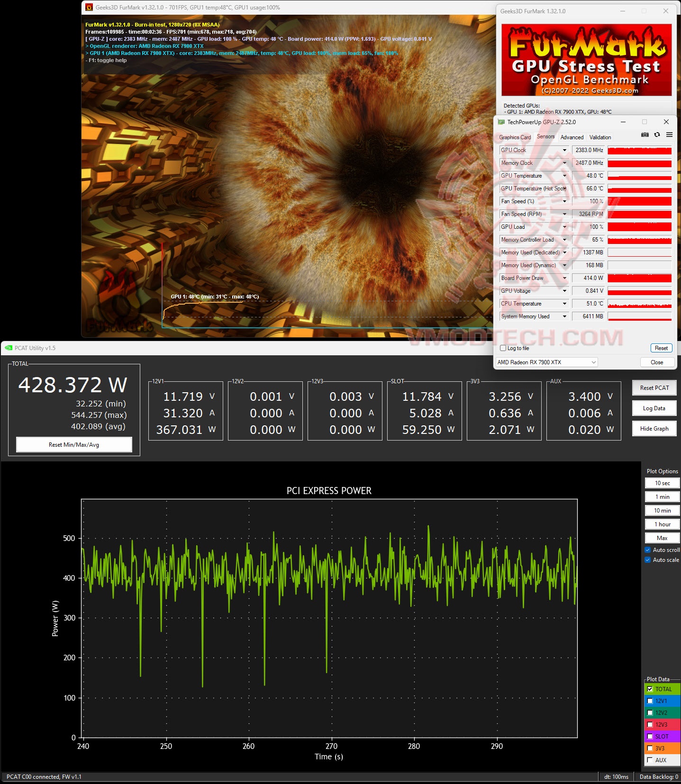Viewport: 681px width, 784px height.
Task: Close the GPU-Z window with X
Action: (x=666, y=122)
